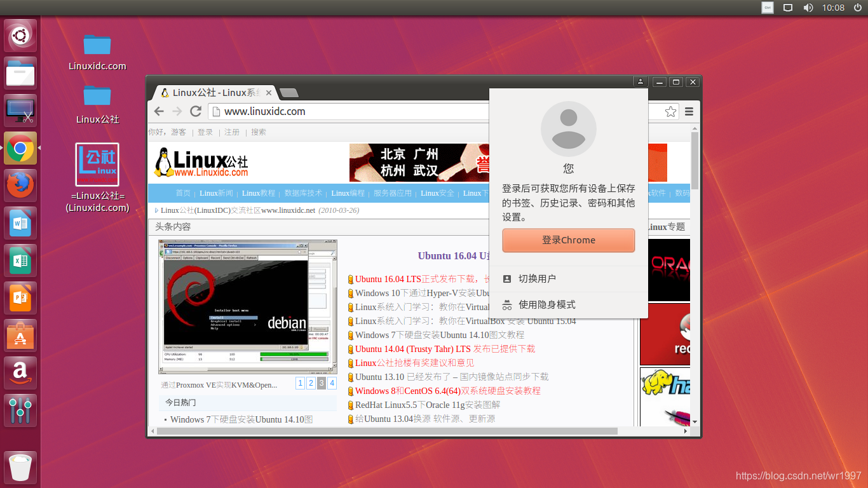The height and width of the screenshot is (488, 868).
Task: Open 首页 in the site navigation
Action: [x=183, y=193]
